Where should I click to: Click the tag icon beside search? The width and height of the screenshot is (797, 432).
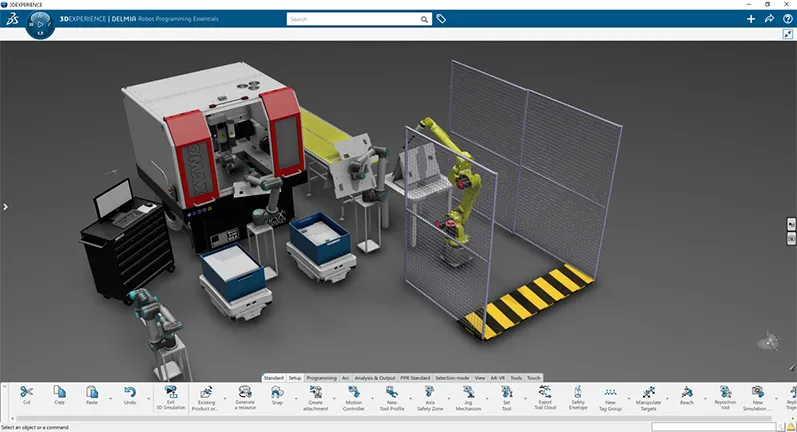pyautogui.click(x=441, y=19)
